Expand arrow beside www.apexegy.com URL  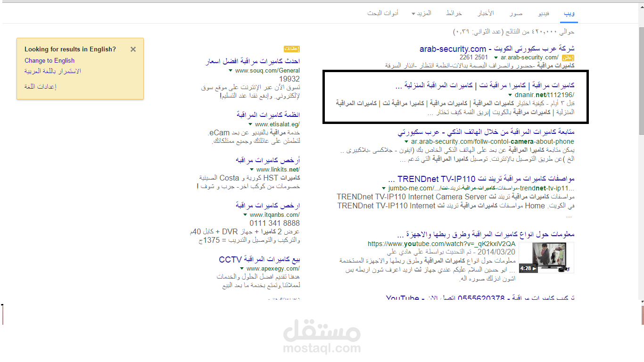(x=241, y=269)
